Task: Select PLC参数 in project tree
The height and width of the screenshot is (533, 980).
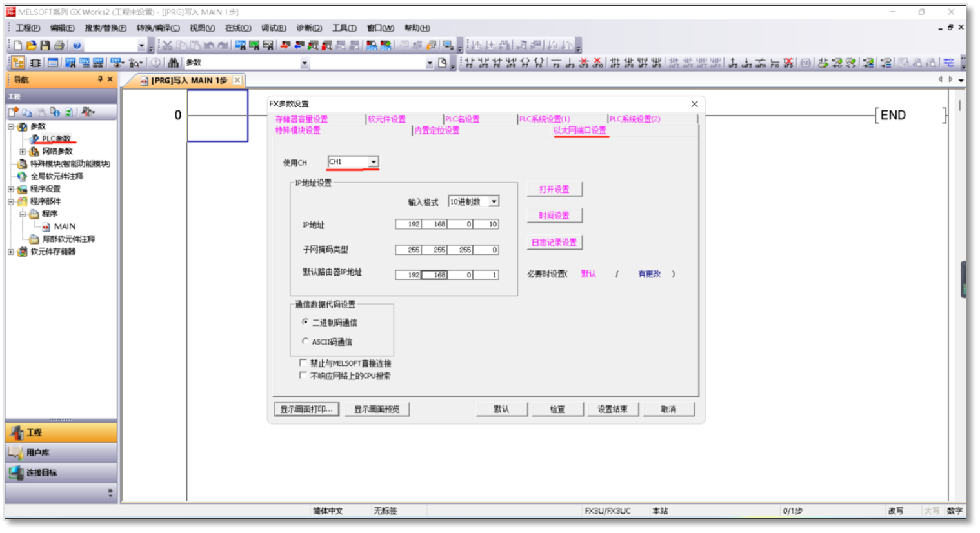Action: [56, 139]
